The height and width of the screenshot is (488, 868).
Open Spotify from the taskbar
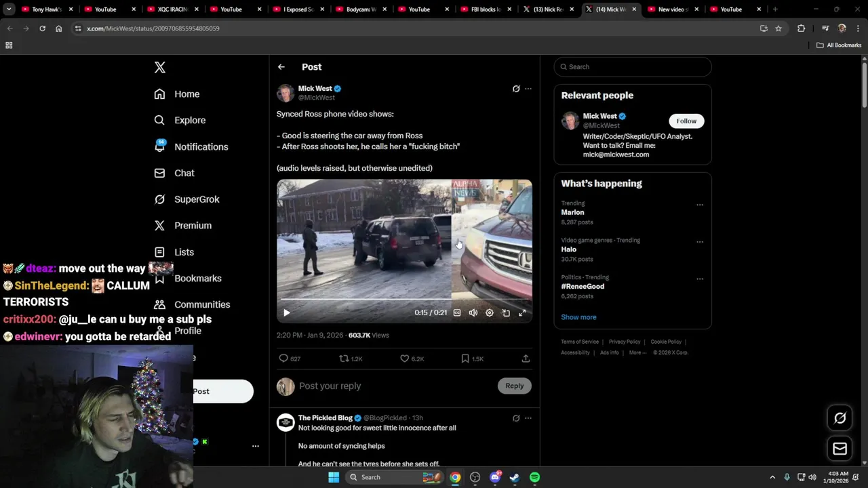coord(534,477)
